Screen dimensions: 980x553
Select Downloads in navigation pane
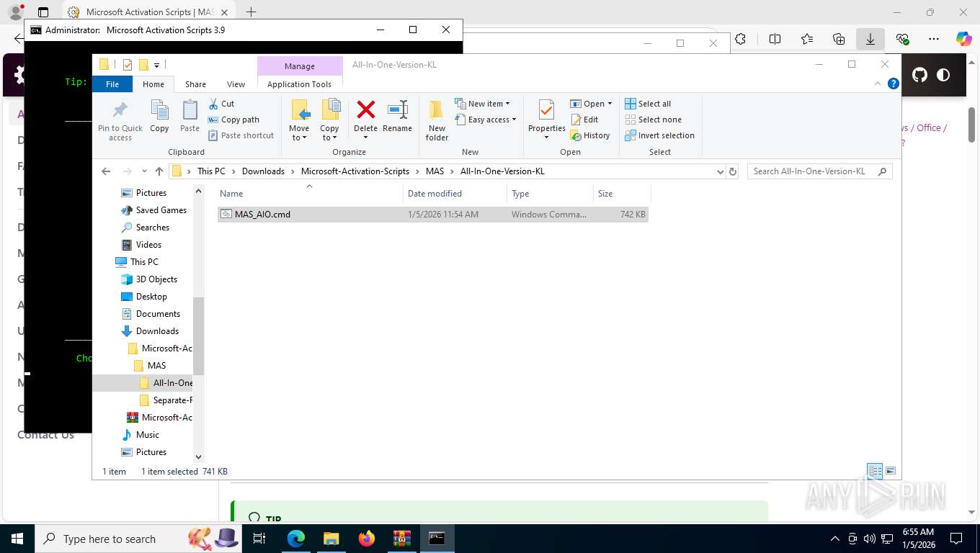click(150, 331)
